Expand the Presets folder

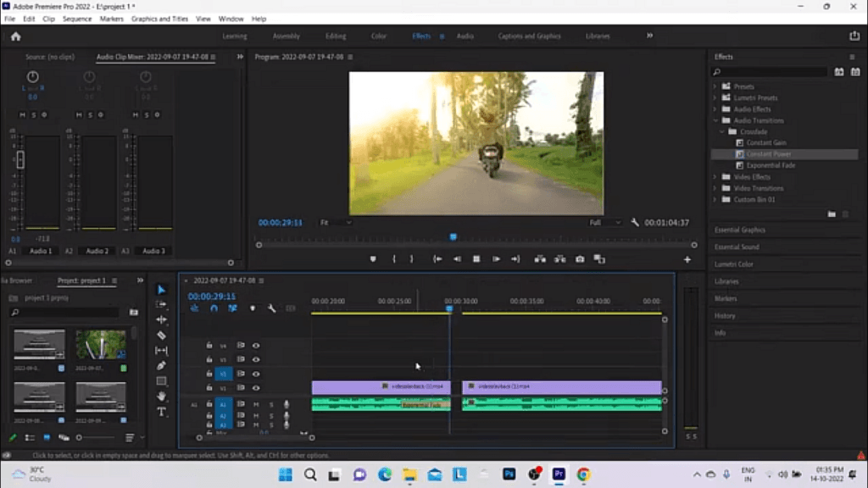click(715, 87)
